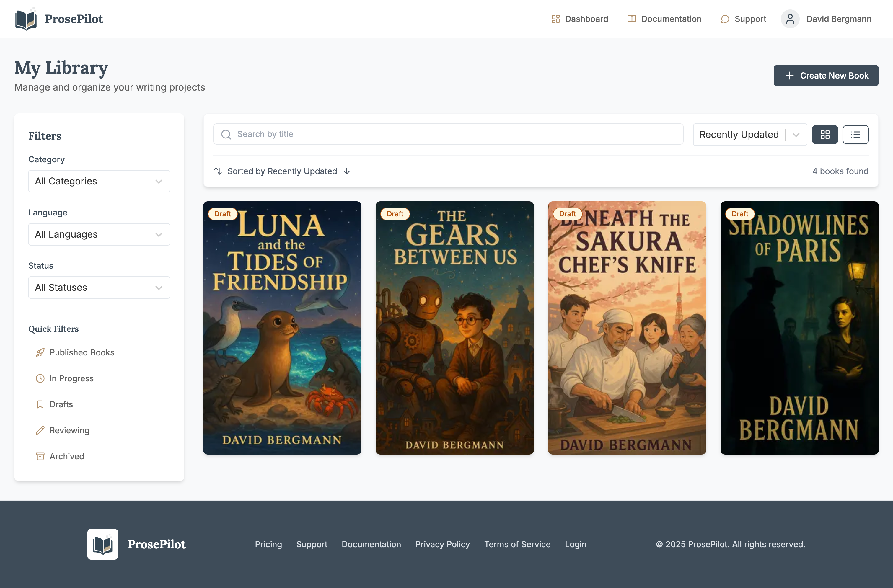Open the Recently Updated sort dropdown
This screenshot has height=588, width=893.
tap(749, 135)
